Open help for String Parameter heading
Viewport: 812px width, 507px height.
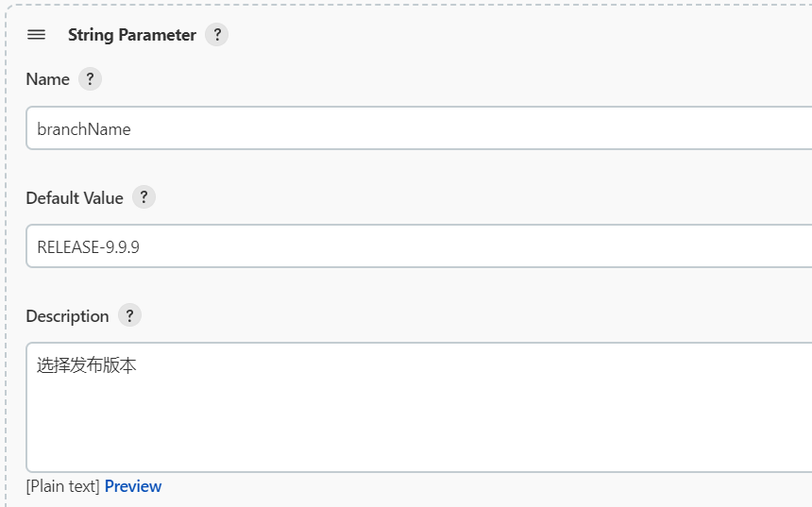coord(217,35)
